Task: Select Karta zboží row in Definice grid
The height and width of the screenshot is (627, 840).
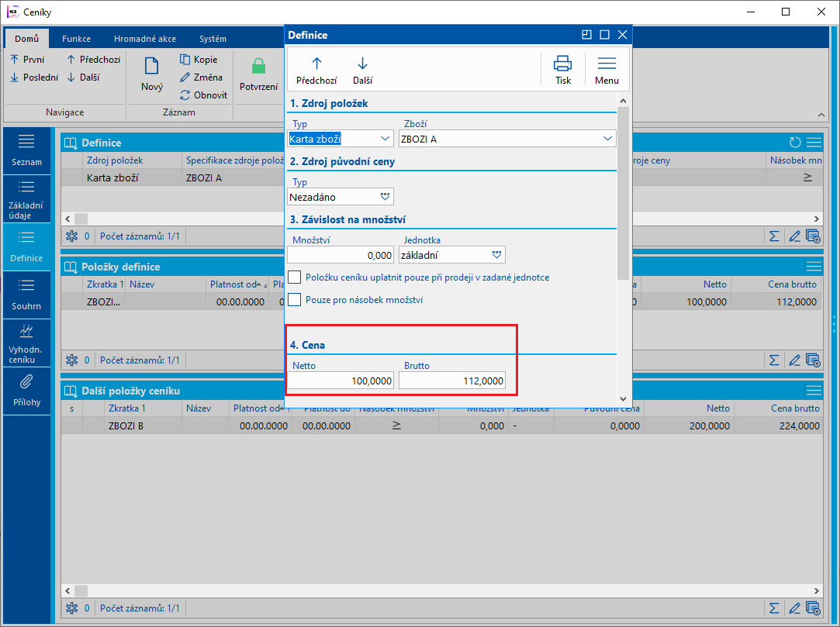Action: pyautogui.click(x=172, y=177)
